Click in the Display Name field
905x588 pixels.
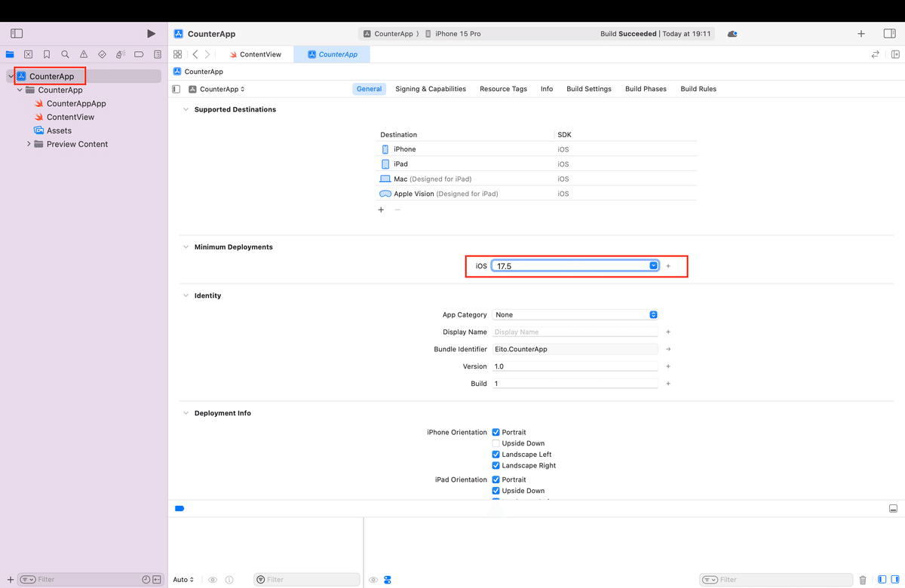pos(575,332)
